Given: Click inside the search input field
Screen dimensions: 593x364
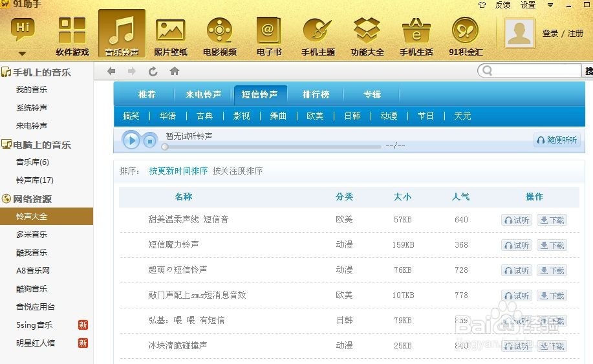Looking at the screenshot, I should tap(530, 70).
